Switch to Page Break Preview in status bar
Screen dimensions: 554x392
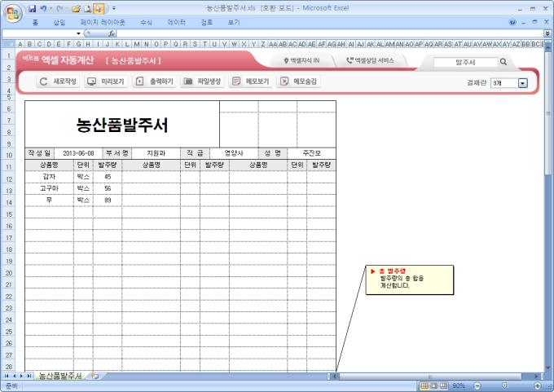pos(443,385)
